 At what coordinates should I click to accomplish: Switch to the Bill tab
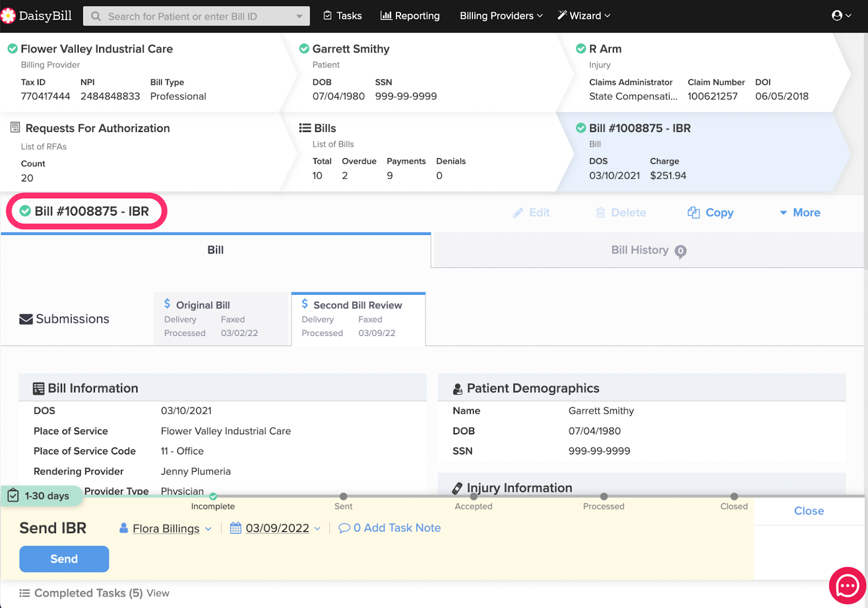215,250
